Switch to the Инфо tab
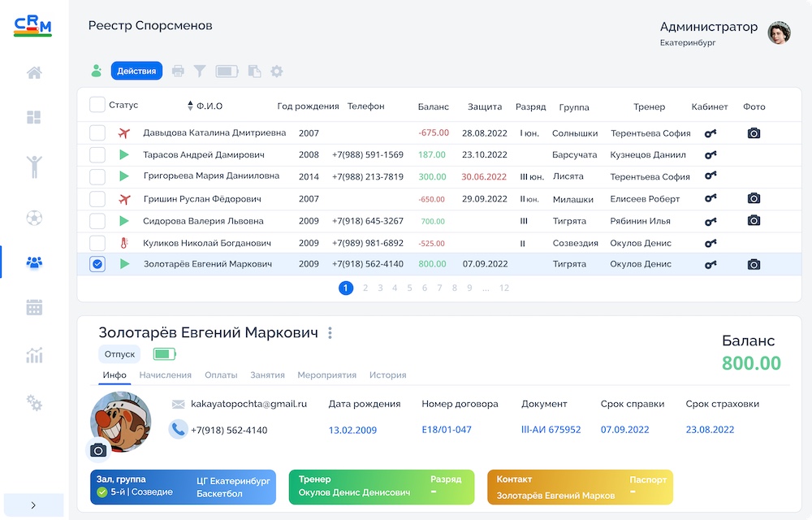This screenshot has height=520, width=812. (x=114, y=375)
